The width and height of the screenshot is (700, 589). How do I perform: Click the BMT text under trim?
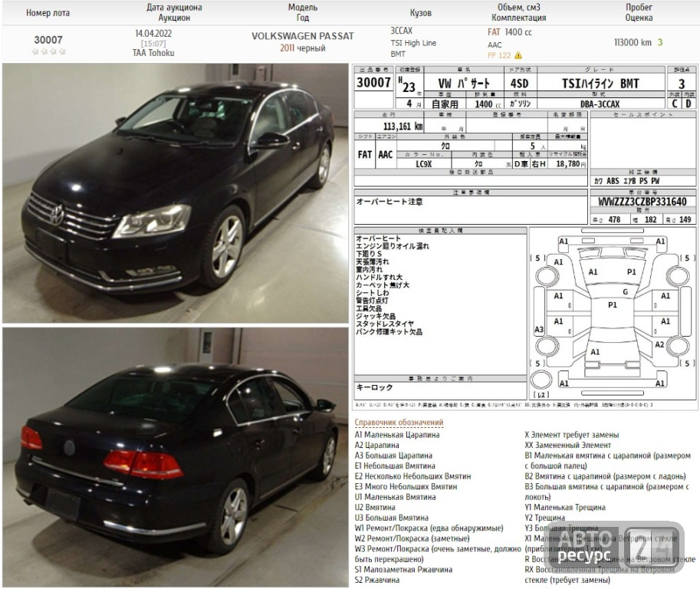pyautogui.click(x=398, y=54)
